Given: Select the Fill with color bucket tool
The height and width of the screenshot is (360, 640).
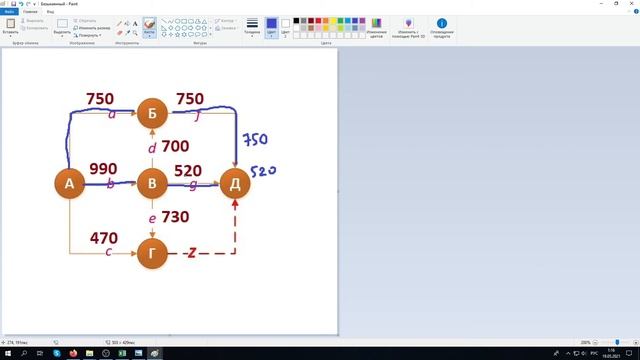Looking at the screenshot, I should 127,24.
